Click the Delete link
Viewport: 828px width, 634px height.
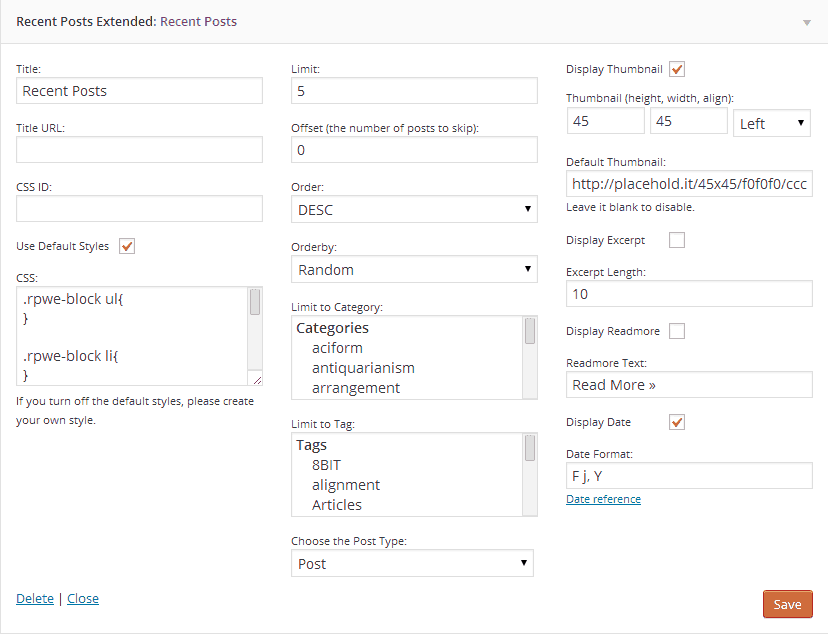click(35, 598)
